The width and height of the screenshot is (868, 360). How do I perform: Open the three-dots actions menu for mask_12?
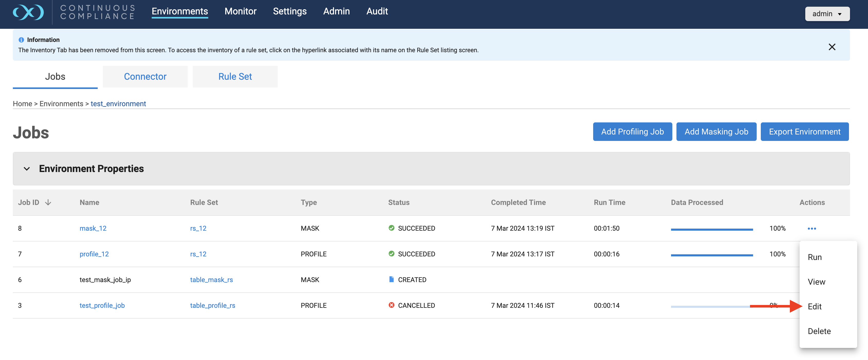pyautogui.click(x=812, y=229)
